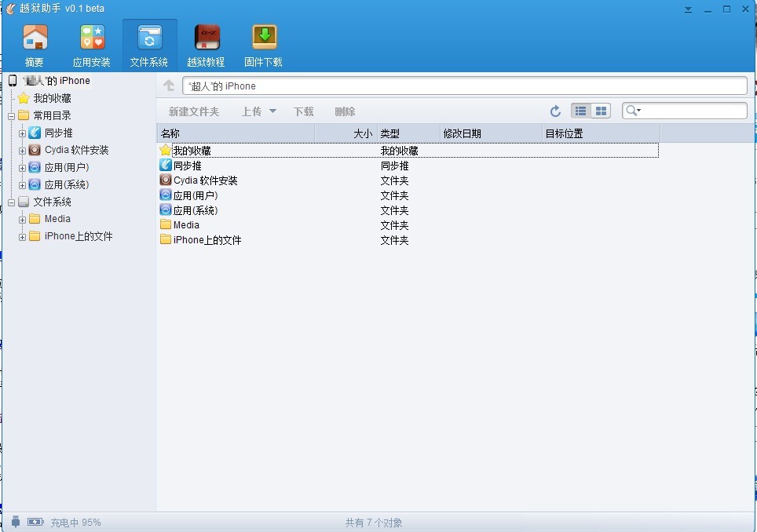Switch to list detail view
757x532 pixels.
pyautogui.click(x=580, y=111)
